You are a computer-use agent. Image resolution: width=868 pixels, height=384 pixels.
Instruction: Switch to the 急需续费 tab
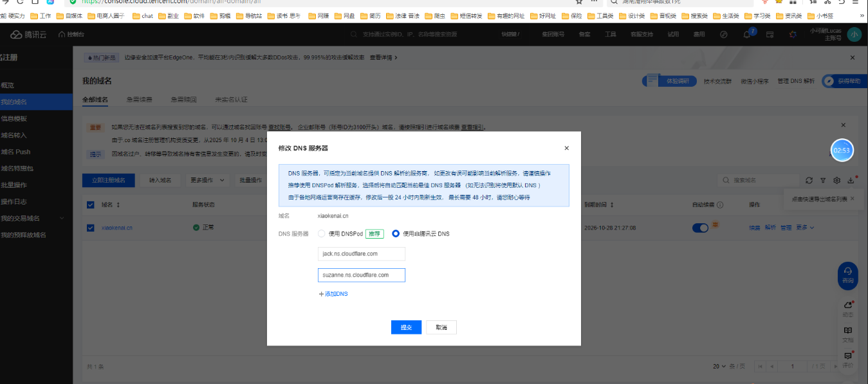coord(139,100)
